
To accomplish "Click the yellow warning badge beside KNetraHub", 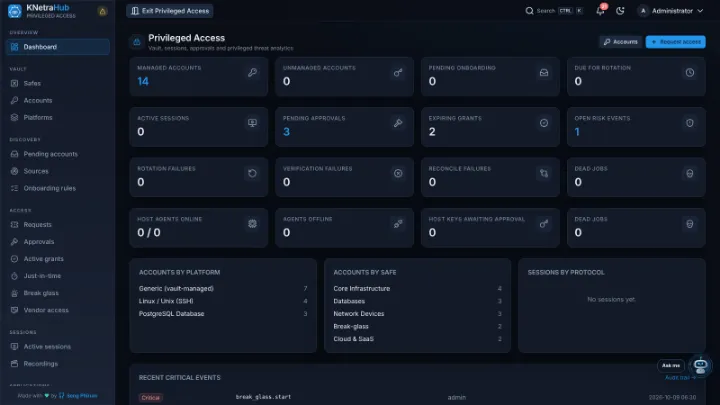I will coord(102,11).
